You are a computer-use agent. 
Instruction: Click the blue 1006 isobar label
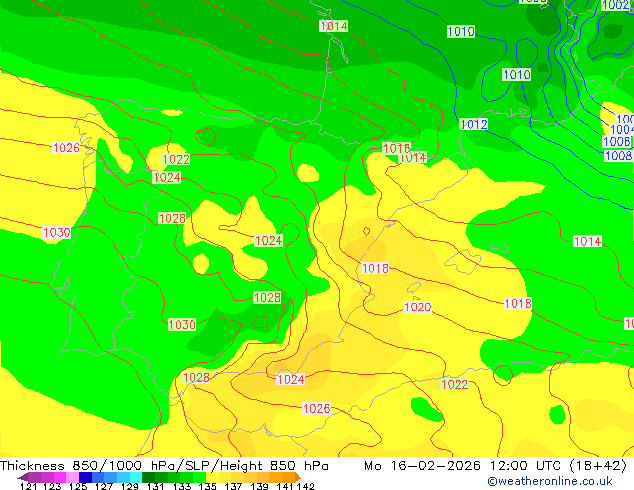click(x=616, y=142)
